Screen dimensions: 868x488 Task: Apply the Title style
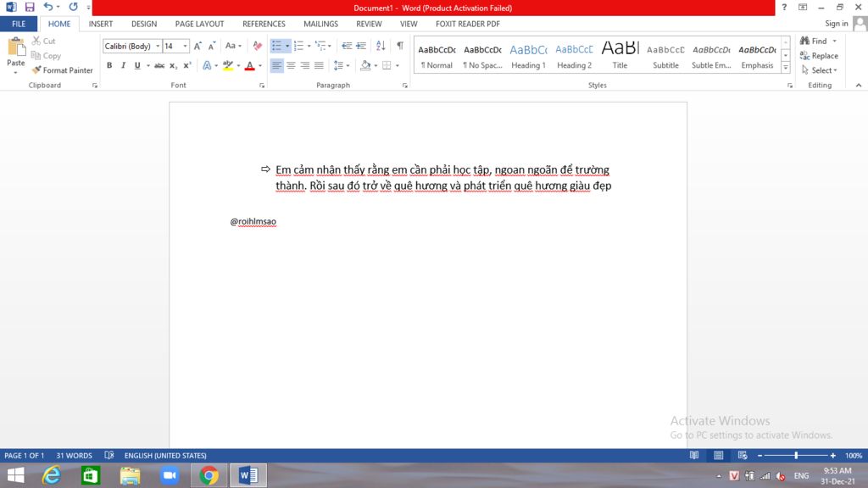click(x=620, y=55)
